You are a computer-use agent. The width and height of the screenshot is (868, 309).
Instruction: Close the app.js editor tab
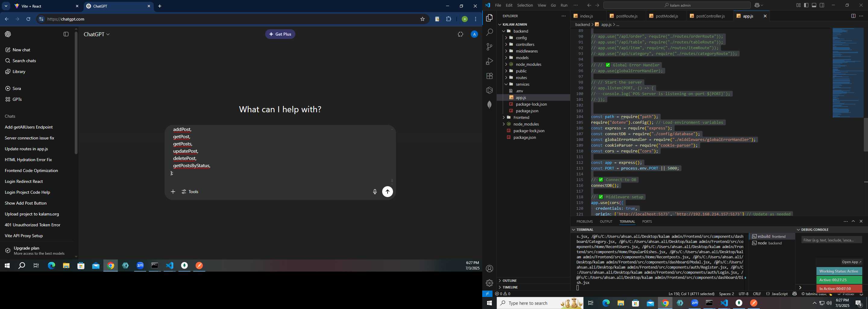coord(765,16)
